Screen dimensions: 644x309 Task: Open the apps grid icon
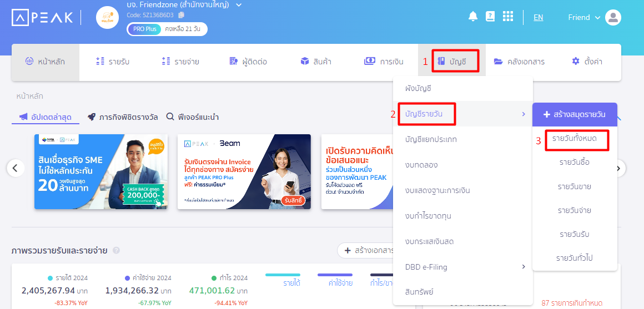pyautogui.click(x=508, y=17)
